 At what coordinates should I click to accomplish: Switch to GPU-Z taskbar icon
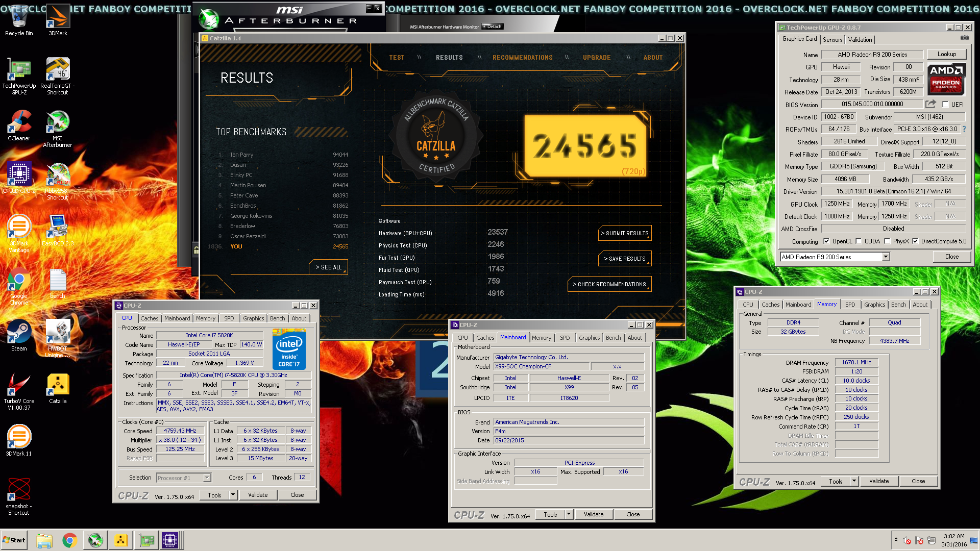(x=147, y=540)
